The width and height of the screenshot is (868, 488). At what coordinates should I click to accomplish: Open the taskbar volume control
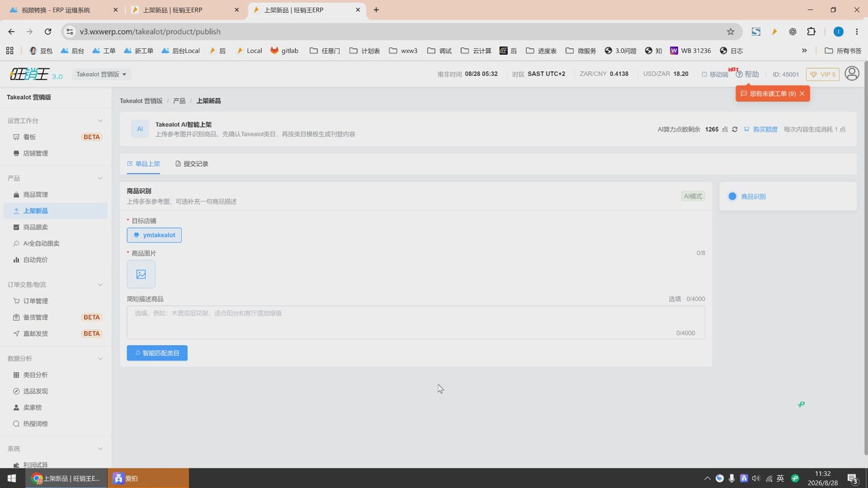756,479
